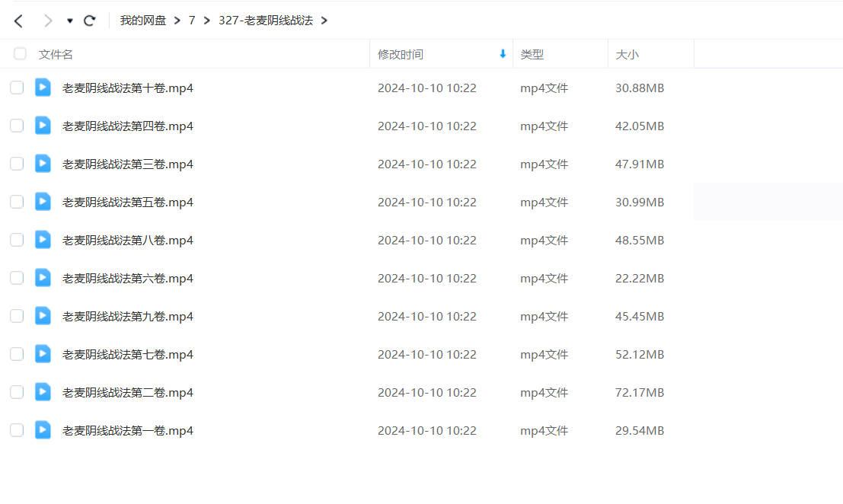Click the 52.12MB size value

640,355
